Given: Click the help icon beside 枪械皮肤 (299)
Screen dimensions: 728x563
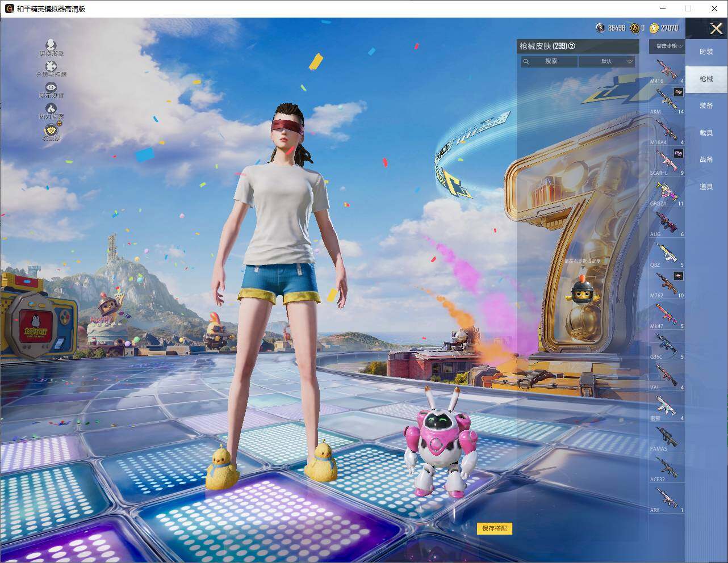Looking at the screenshot, I should click(572, 47).
